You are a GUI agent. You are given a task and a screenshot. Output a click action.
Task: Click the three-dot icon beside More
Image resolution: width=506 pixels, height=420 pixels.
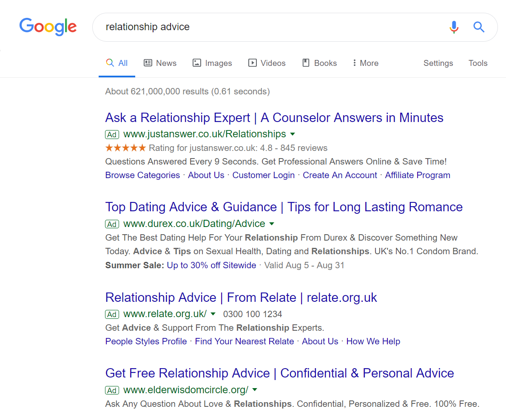pos(354,63)
